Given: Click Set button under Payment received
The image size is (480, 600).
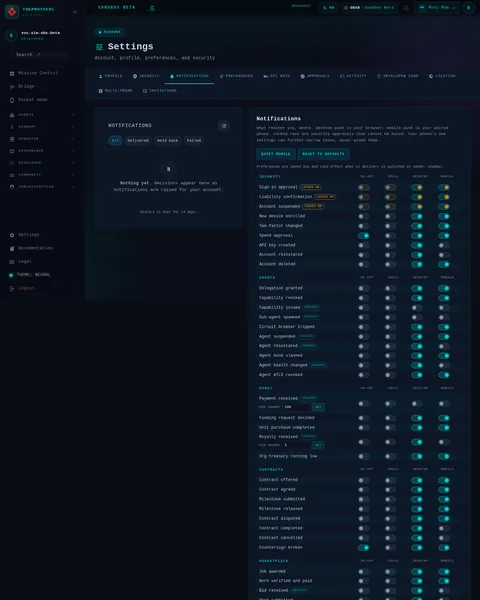Looking at the screenshot, I should point(318,407).
